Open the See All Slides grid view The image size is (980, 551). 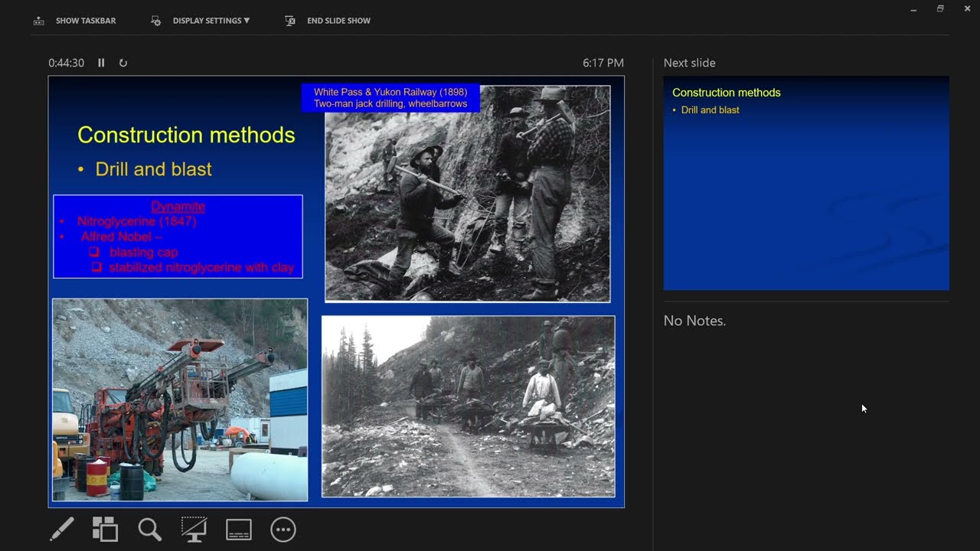(x=105, y=530)
